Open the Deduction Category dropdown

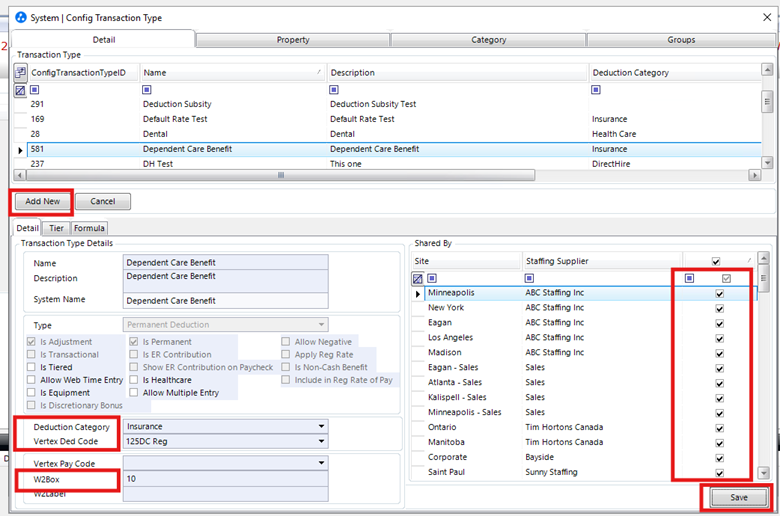click(x=321, y=426)
